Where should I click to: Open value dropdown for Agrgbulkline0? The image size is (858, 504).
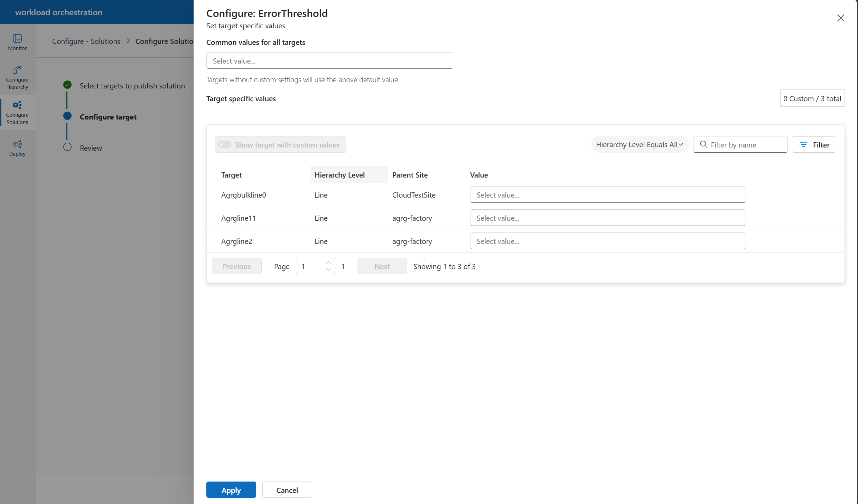point(607,195)
